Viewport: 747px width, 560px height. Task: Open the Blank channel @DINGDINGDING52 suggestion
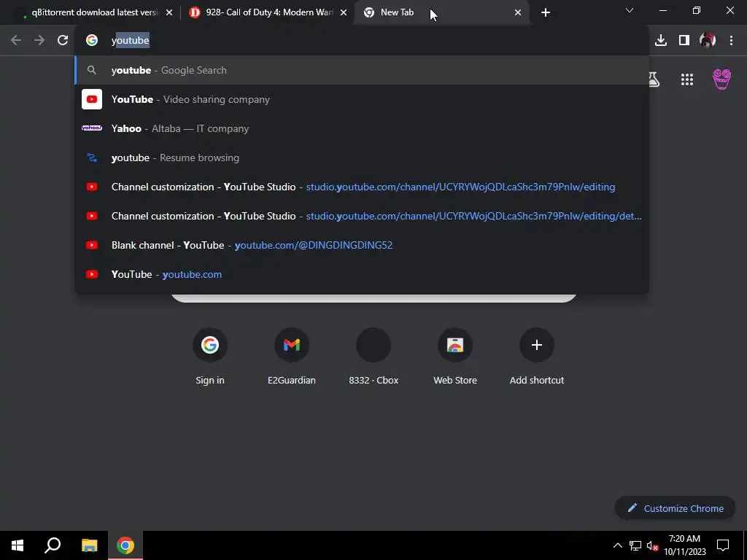(362, 245)
